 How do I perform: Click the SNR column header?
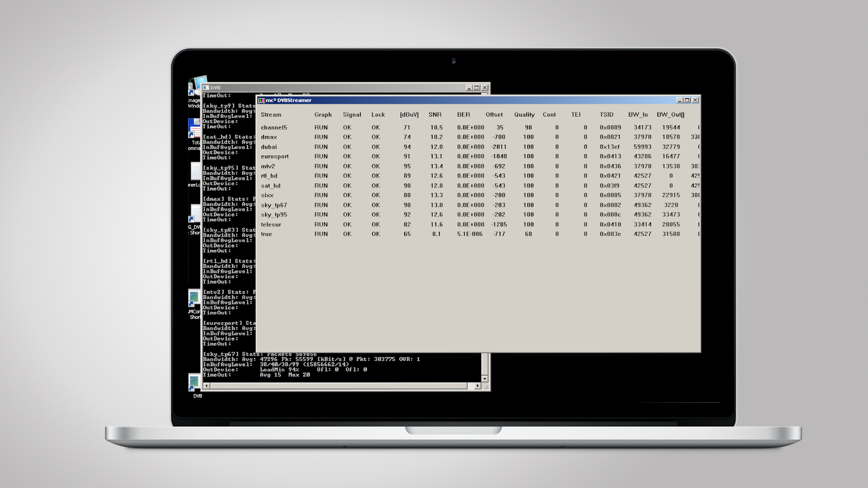point(435,115)
